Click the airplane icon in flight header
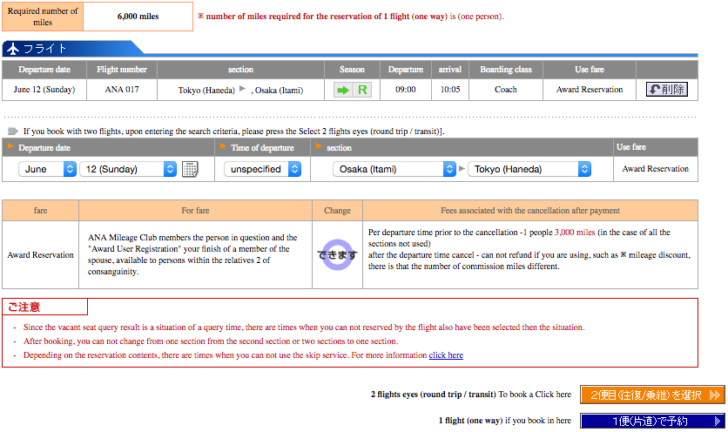 (x=13, y=48)
